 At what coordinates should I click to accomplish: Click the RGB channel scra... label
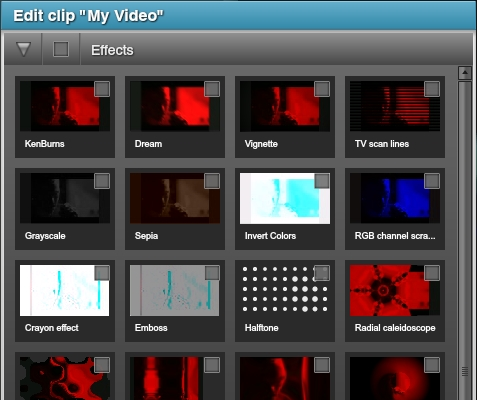(x=395, y=236)
